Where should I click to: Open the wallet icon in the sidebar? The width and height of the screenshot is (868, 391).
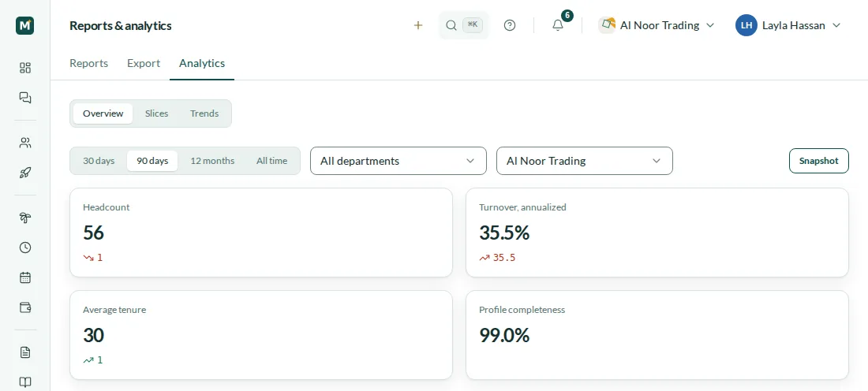25,307
